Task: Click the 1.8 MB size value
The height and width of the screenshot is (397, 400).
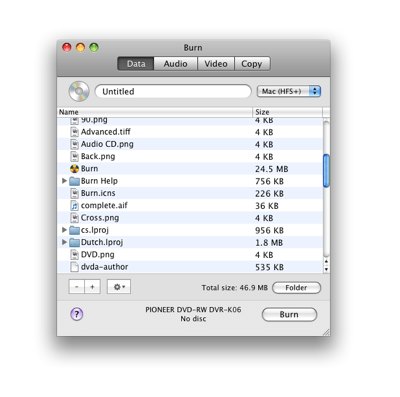Action: click(x=269, y=243)
